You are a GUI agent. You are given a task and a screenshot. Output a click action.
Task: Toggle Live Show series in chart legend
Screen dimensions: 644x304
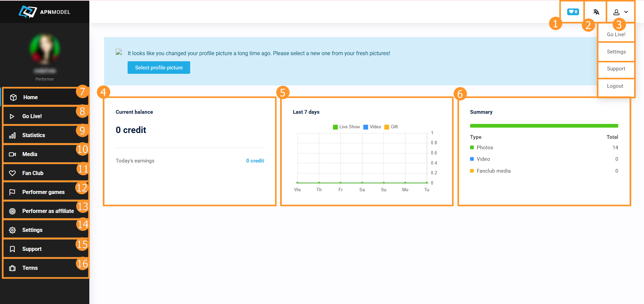point(346,127)
